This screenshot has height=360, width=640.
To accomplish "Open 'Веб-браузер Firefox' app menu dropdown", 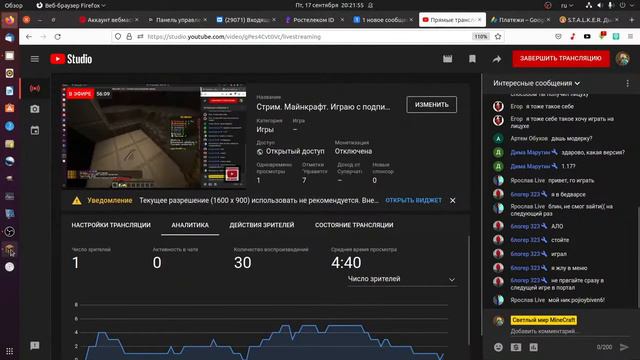I will coord(71,5).
